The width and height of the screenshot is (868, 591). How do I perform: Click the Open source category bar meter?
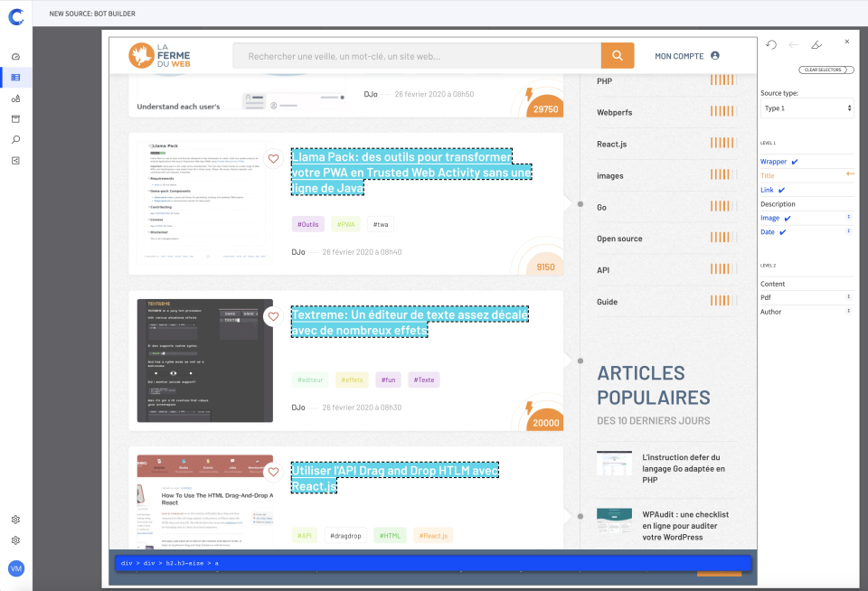[723, 238]
